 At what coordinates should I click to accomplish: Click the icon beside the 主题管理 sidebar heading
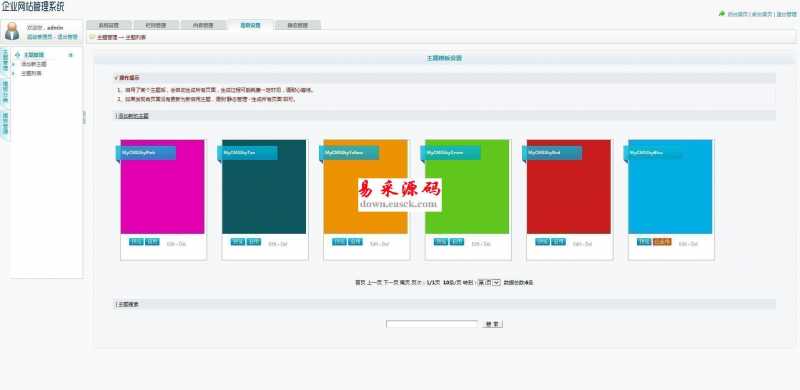[x=18, y=55]
